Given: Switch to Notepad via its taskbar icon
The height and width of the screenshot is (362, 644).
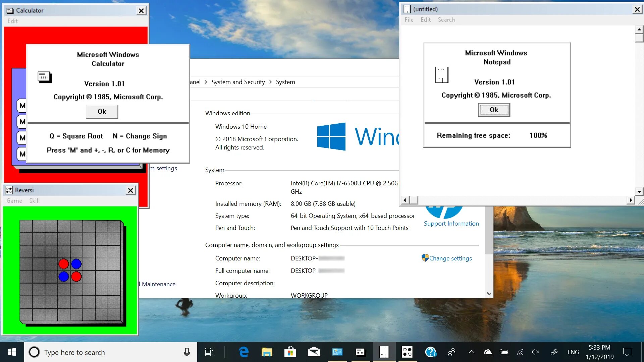Looking at the screenshot, I should pos(384,352).
